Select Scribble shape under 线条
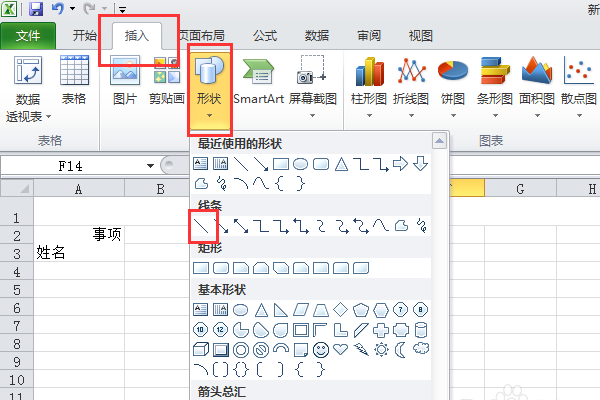600x400 pixels. [421, 225]
